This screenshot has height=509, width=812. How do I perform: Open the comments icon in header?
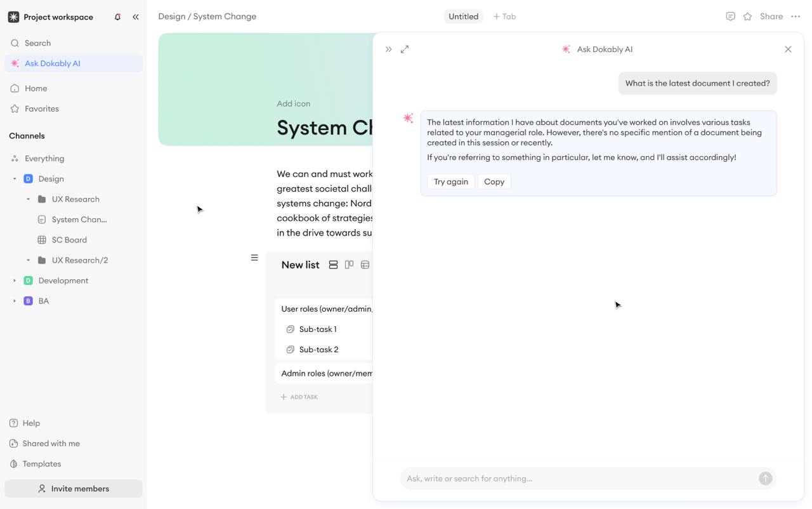(x=731, y=17)
